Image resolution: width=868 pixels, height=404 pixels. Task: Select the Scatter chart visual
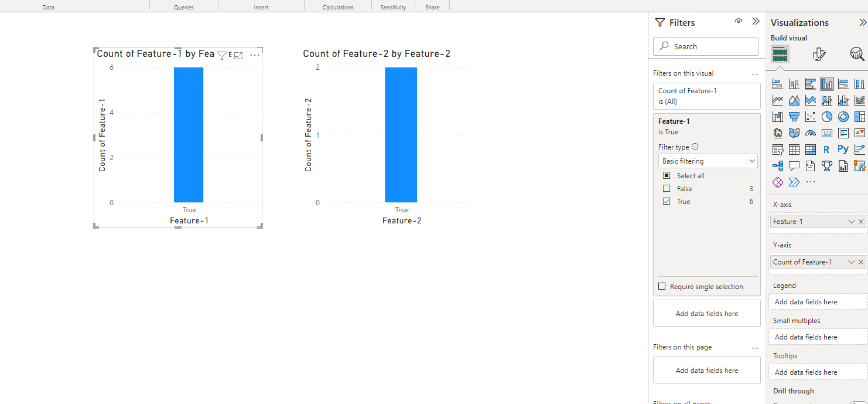point(811,117)
